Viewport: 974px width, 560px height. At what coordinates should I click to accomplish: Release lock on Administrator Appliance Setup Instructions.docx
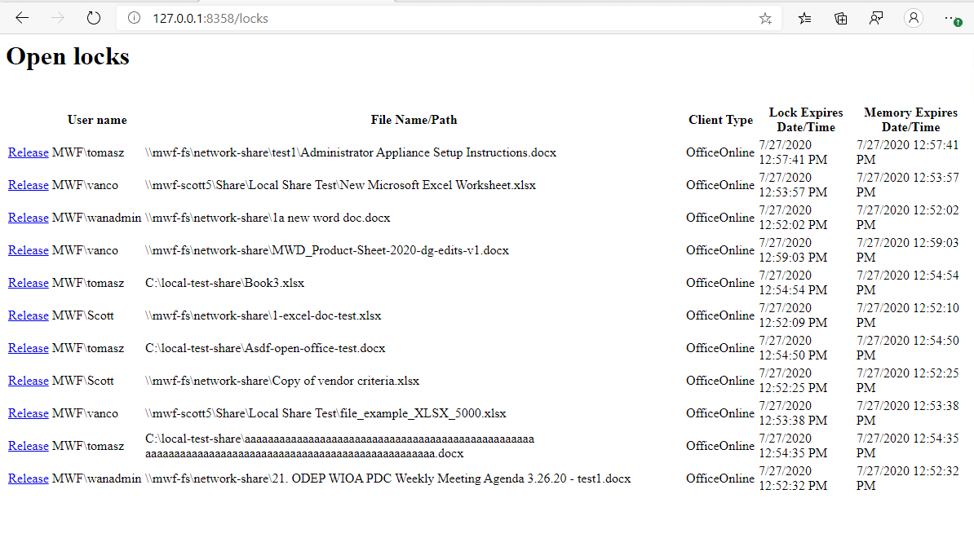[29, 152]
